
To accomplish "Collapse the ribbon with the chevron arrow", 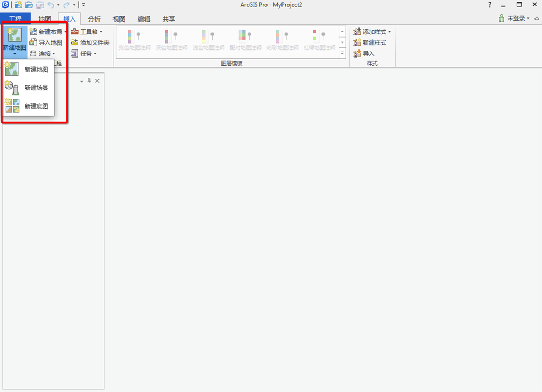I will pyautogui.click(x=537, y=18).
